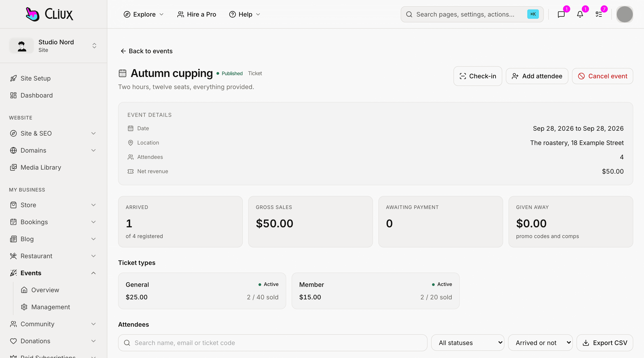Image resolution: width=644 pixels, height=358 pixels.
Task: Go back to events
Action: coord(146,51)
